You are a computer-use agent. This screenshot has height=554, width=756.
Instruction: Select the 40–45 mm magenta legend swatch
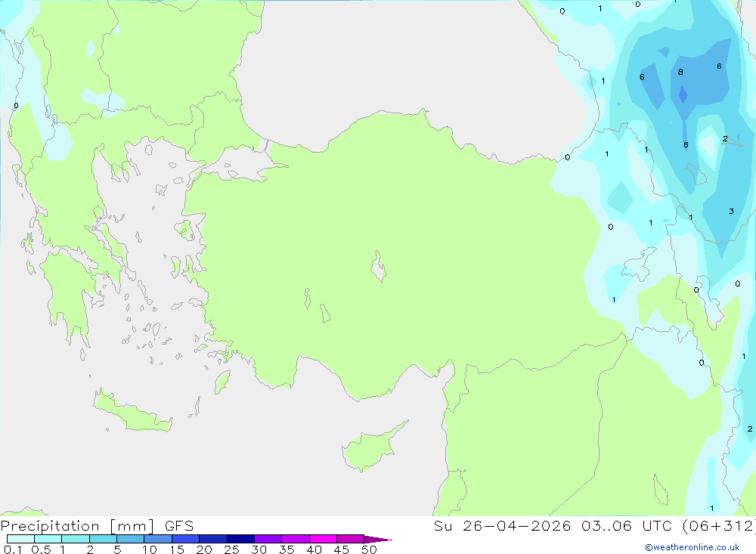point(323,539)
